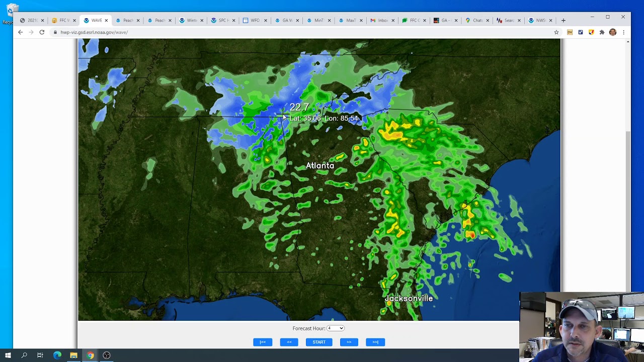644x362 pixels.
Task: Click the Jacksonville label on map
Action: [x=409, y=298]
